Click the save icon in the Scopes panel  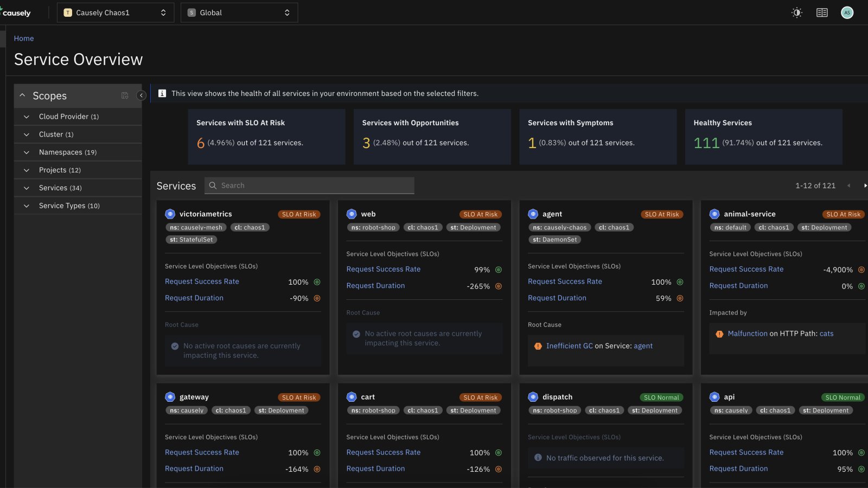[125, 95]
